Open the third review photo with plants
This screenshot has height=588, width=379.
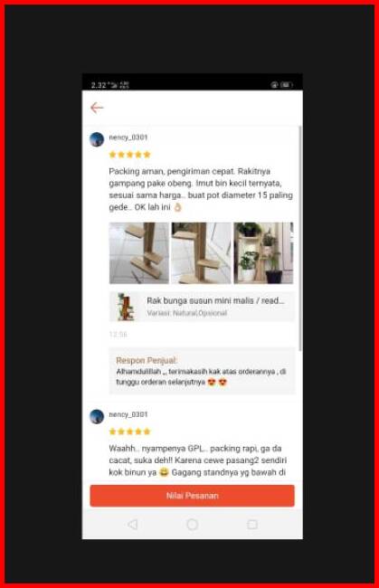coord(263,253)
